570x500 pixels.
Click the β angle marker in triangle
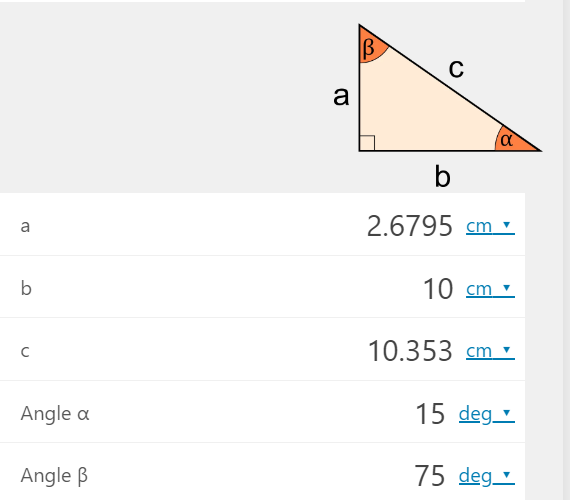(x=370, y=47)
